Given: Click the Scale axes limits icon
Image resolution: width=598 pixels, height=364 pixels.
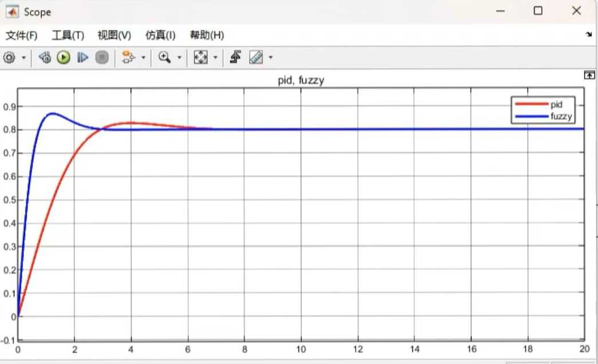Looking at the screenshot, I should pyautogui.click(x=200, y=57).
